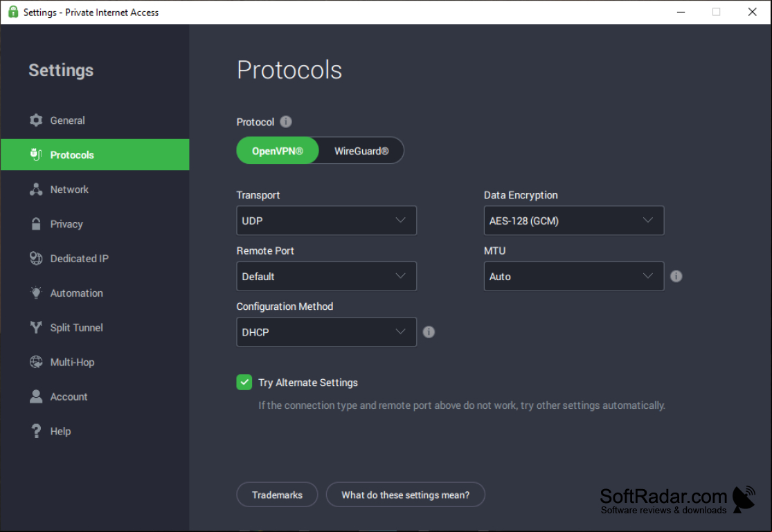This screenshot has width=772, height=532.
Task: Click What do these settings mean button
Action: point(405,495)
